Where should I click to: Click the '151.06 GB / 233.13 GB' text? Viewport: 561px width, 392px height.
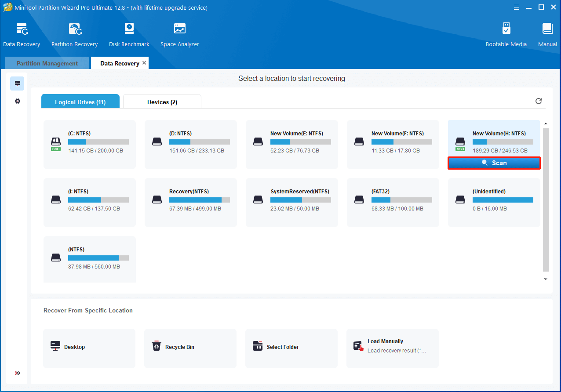pos(197,151)
